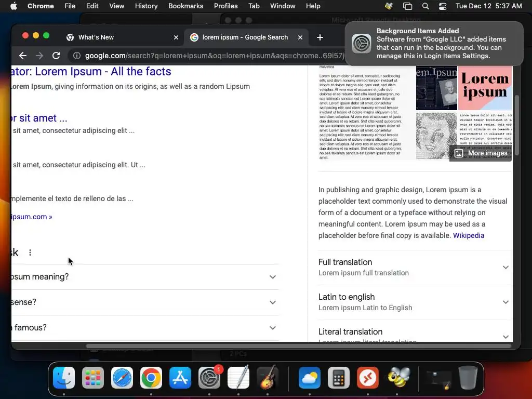The image size is (532, 399).
Task: Open Control Center icon
Action: [443, 6]
